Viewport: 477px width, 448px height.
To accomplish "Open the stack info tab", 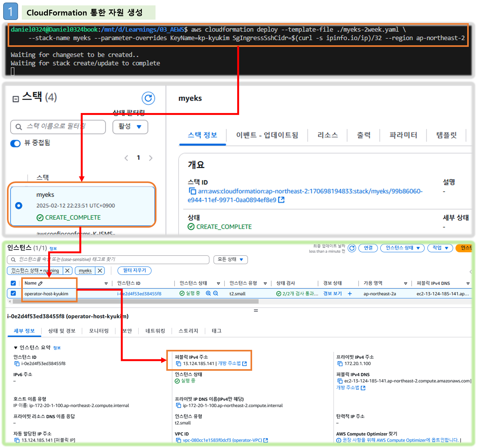I will tap(202, 135).
